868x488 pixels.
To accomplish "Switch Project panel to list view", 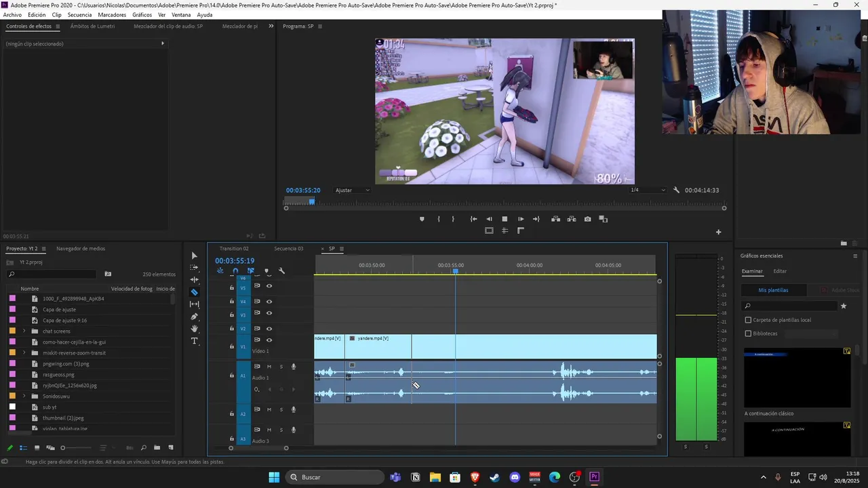I will (x=23, y=447).
